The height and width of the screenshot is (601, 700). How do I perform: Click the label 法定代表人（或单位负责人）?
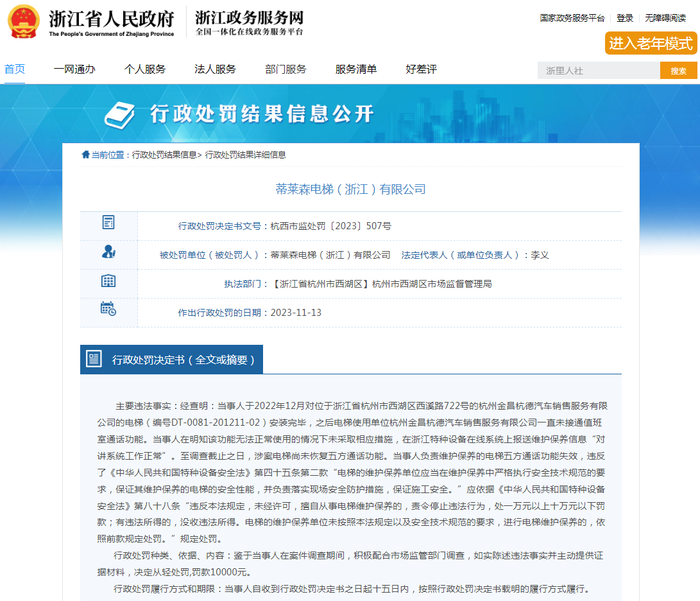(460, 255)
